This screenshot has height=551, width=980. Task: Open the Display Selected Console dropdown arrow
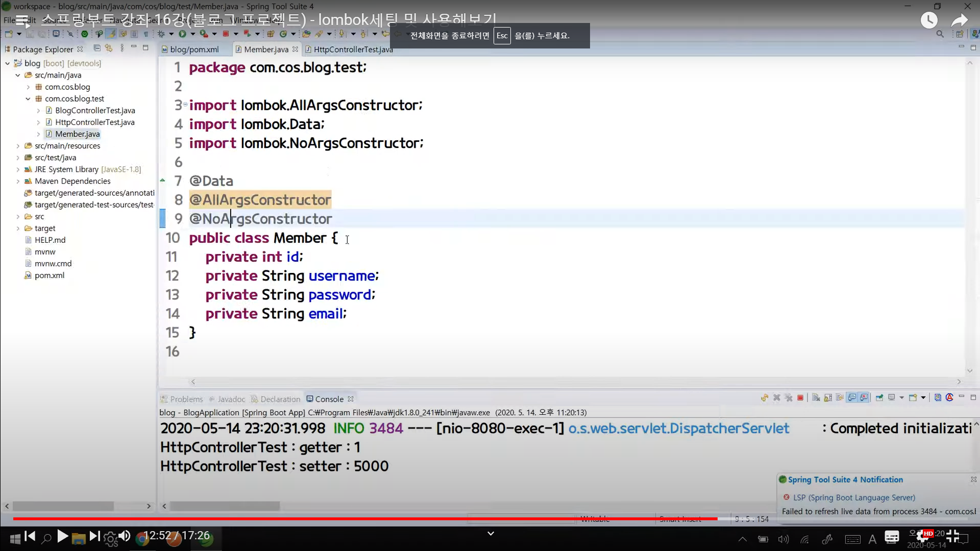coord(901,398)
